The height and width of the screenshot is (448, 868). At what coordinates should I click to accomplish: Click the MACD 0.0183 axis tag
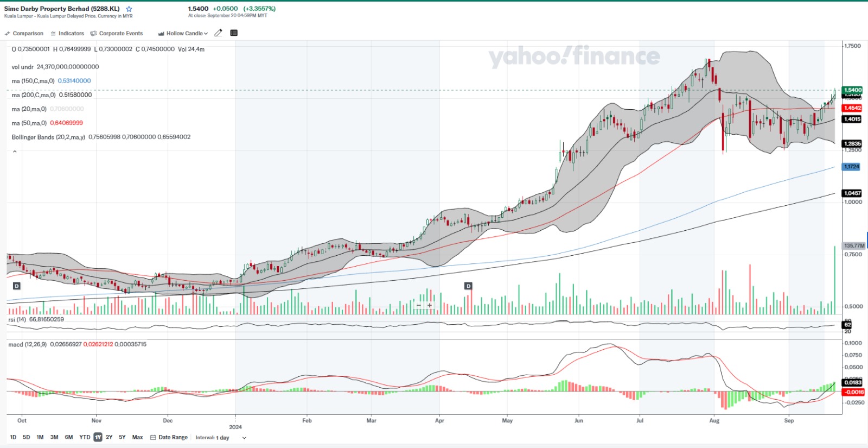point(853,383)
